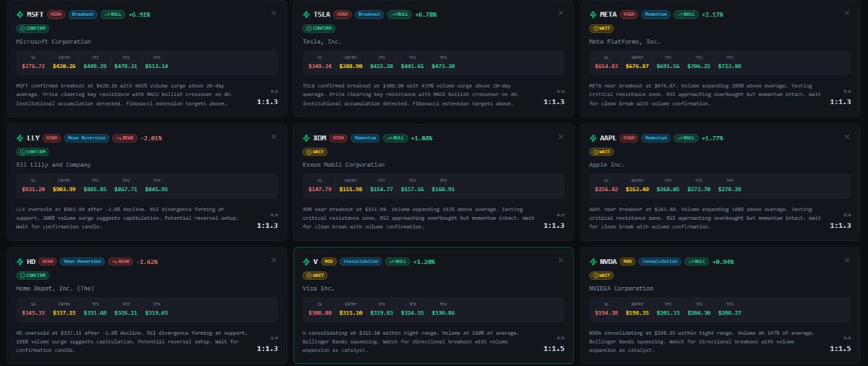Click TSLA stop loss $349.34
This screenshot has height=366, width=868.
[320, 67]
